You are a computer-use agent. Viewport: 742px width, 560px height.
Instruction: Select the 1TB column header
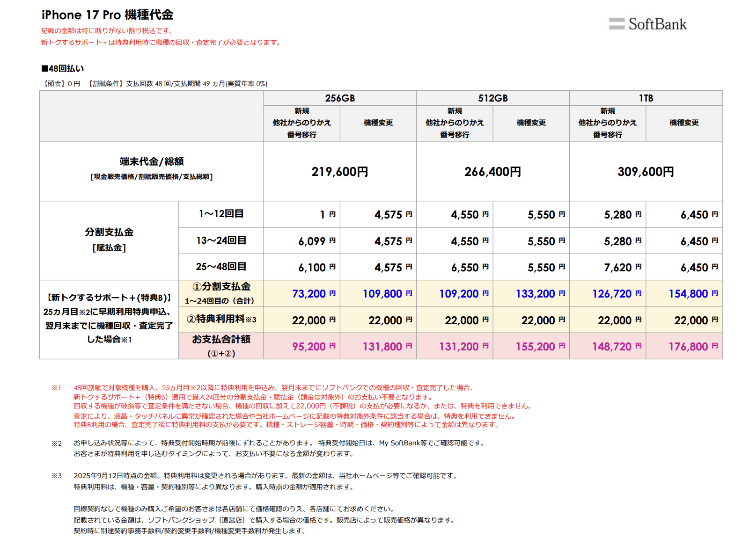[x=646, y=98]
